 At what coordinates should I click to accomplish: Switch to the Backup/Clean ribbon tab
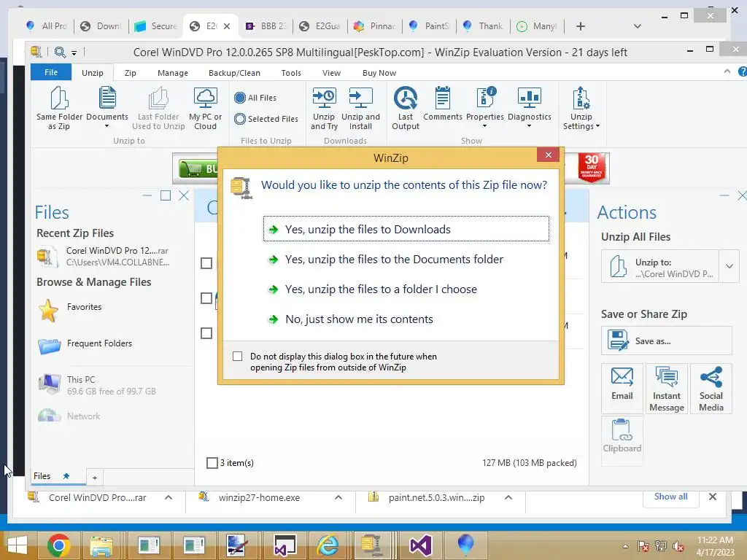(x=234, y=73)
